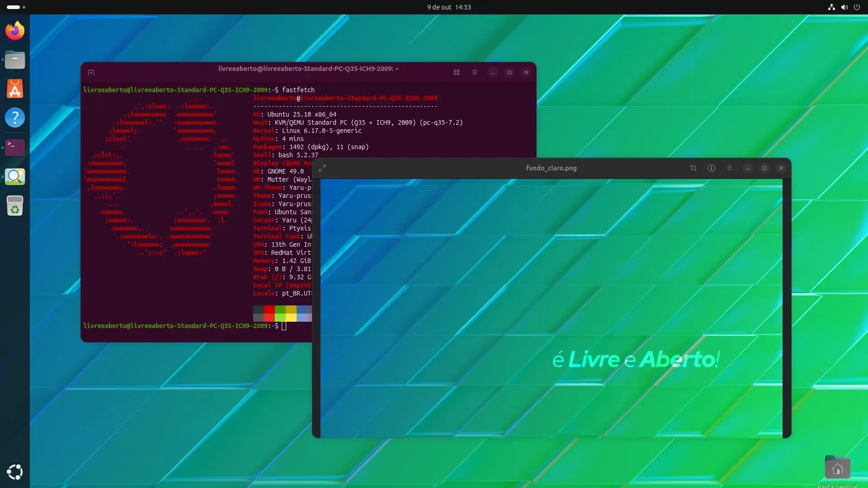Close the terminal window
This screenshot has height=488, width=868.
526,72
